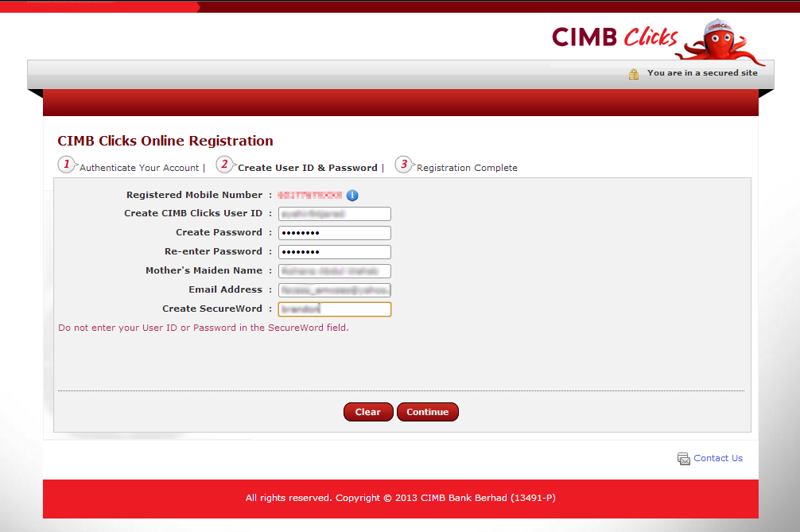800x532 pixels.
Task: Select Create User ID & Password step
Action: pos(308,168)
